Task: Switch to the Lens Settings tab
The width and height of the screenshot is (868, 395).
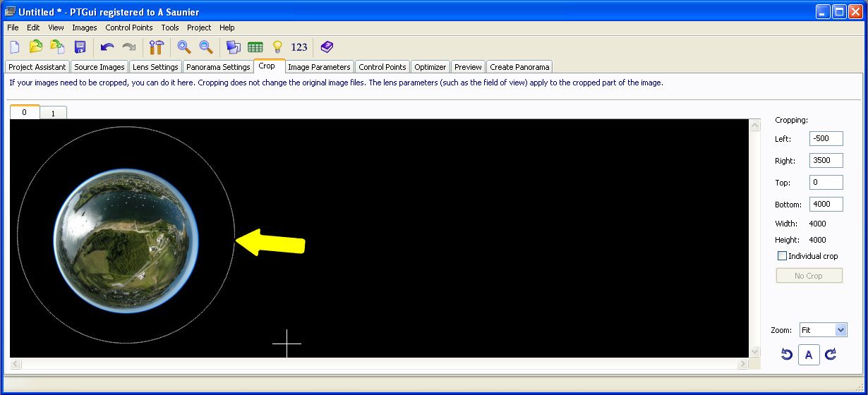Action: 155,67
